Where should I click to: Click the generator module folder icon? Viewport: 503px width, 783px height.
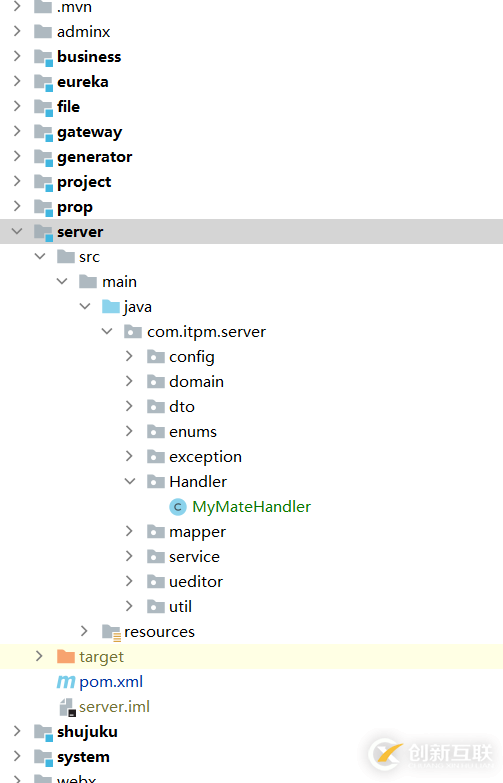(x=43, y=157)
